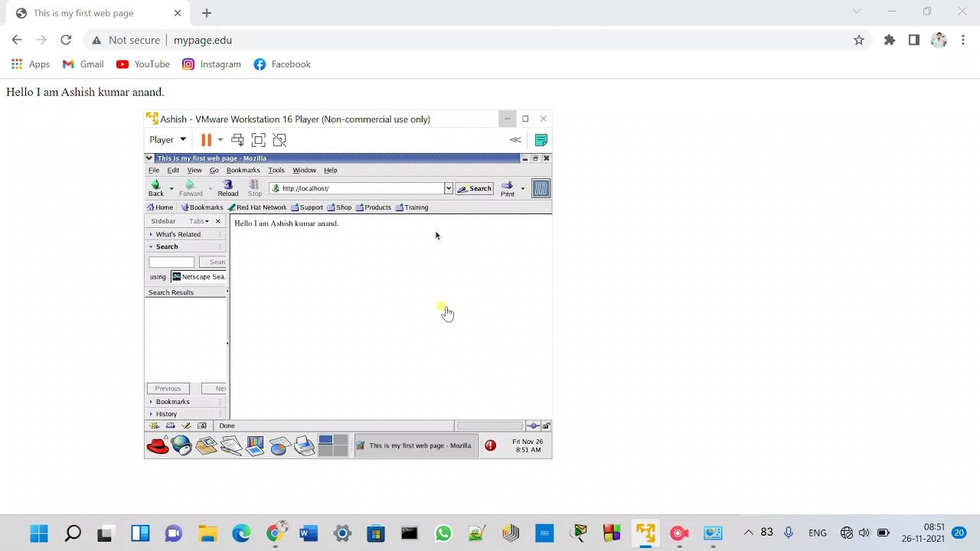Open Mozilla File menu
Screen dimensions: 980x551
click(154, 170)
